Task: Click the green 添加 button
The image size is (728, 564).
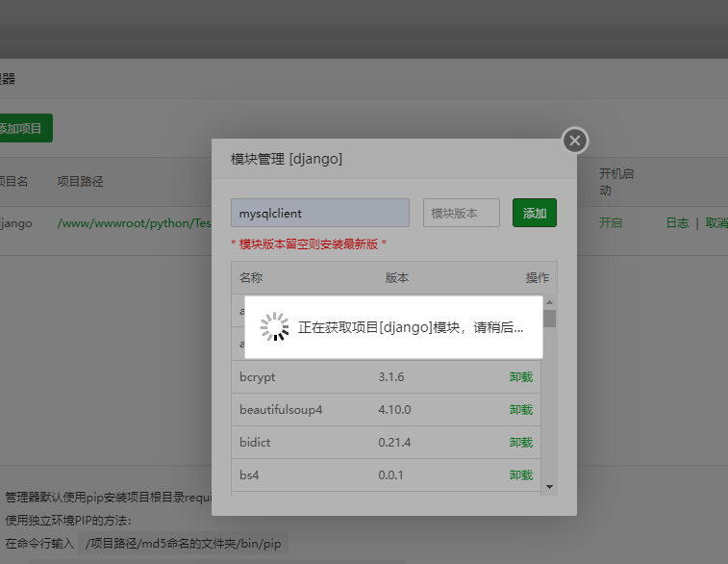Action: pyautogui.click(x=535, y=213)
